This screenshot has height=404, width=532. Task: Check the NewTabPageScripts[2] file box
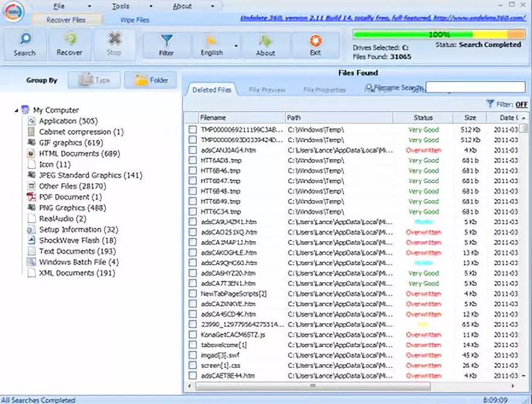point(192,294)
